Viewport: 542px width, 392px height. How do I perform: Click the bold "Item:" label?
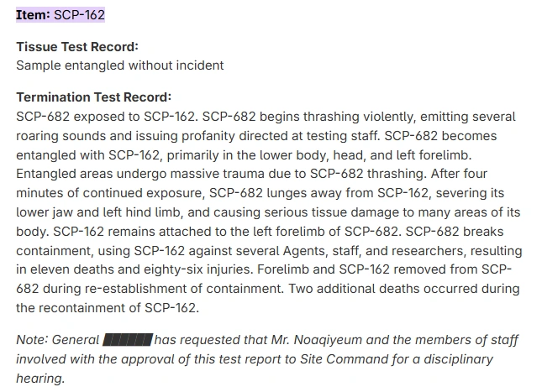click(x=33, y=15)
